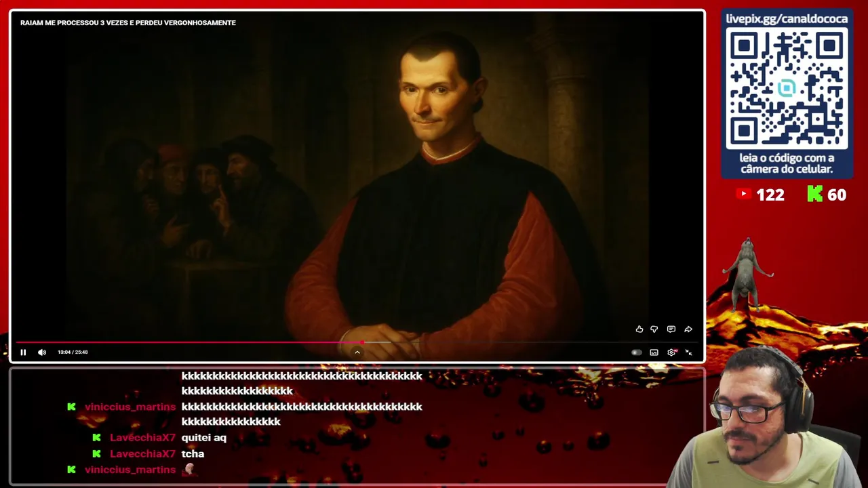Screen dimensions: 868x488
Task: Dislike the video with thumbs down
Action: [654, 329]
